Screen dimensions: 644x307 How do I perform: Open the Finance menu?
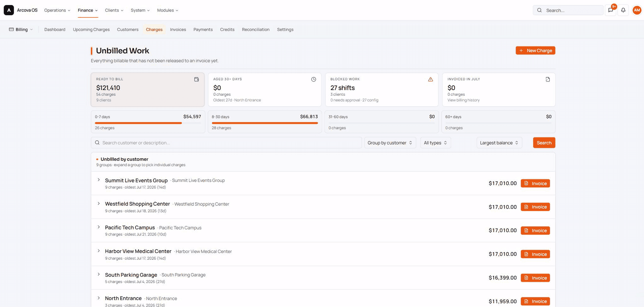coord(88,10)
